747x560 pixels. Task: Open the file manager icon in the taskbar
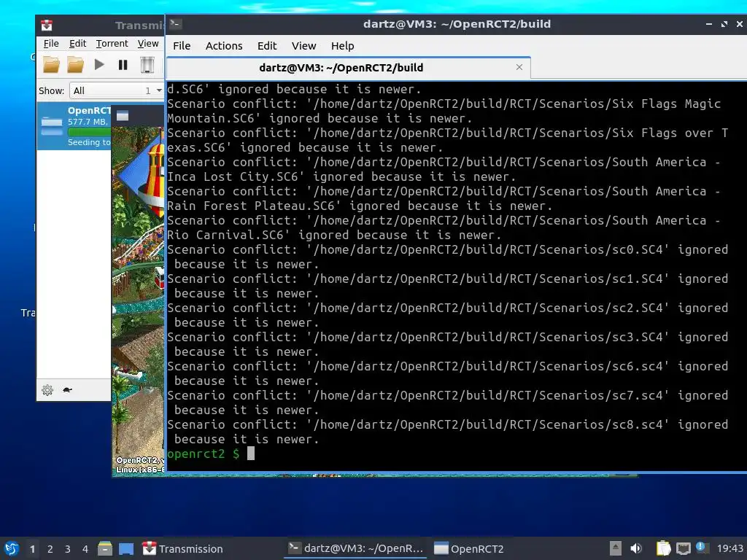(x=105, y=548)
